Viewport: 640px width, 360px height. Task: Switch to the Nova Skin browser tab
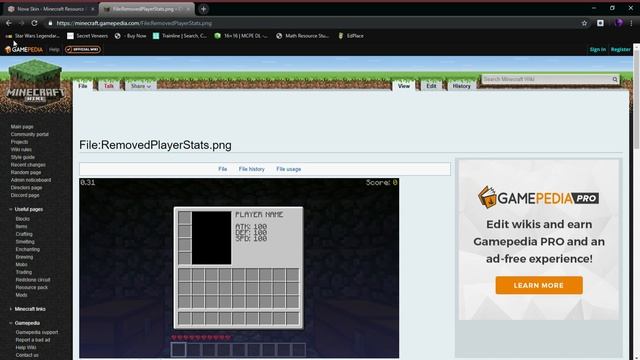pos(51,9)
